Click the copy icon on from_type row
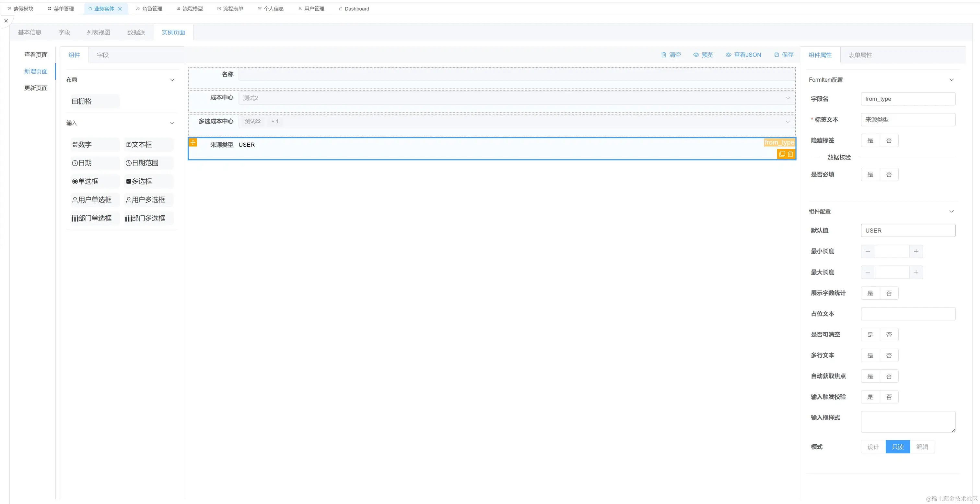This screenshot has width=980, height=504. 782,154
